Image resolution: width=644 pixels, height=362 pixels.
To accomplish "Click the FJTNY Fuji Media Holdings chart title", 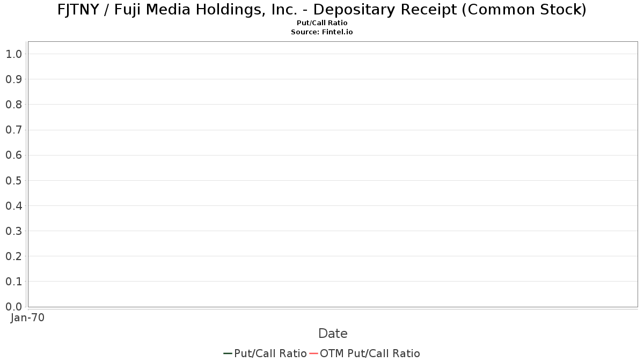I will 322,10.
